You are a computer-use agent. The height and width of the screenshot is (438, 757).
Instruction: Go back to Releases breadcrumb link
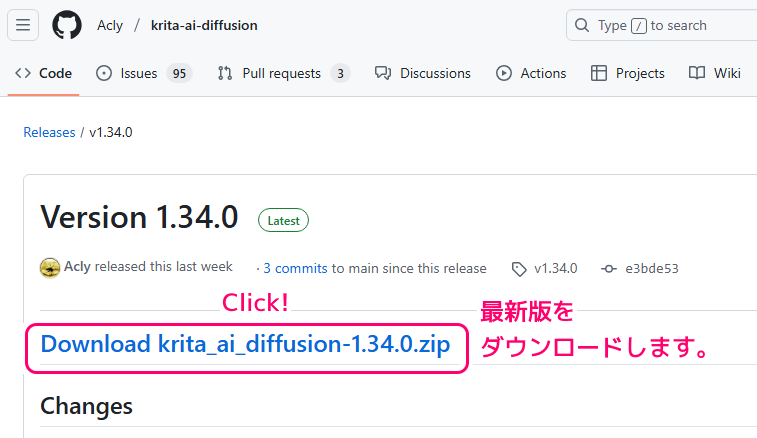pos(49,132)
